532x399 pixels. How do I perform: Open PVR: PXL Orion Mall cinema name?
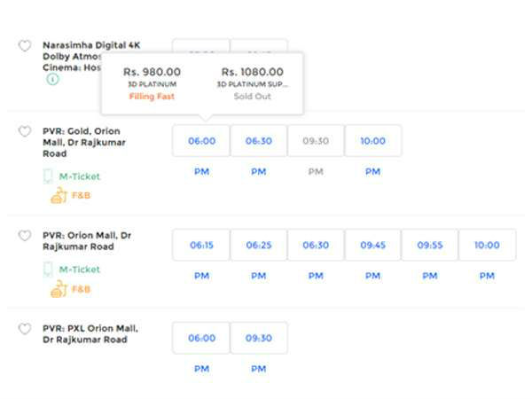[90, 333]
